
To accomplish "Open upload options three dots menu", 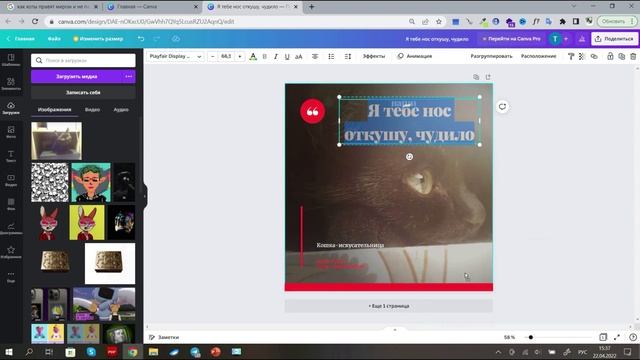I will (x=129, y=76).
